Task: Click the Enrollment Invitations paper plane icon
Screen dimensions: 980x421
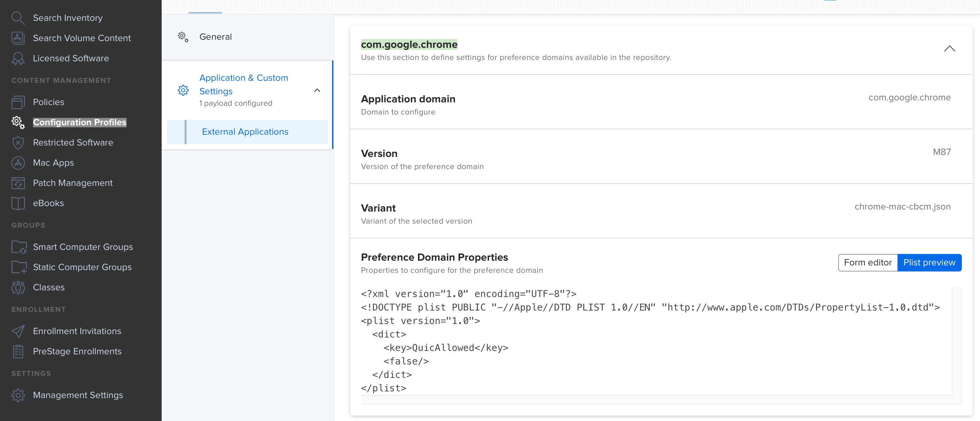Action: (18, 331)
